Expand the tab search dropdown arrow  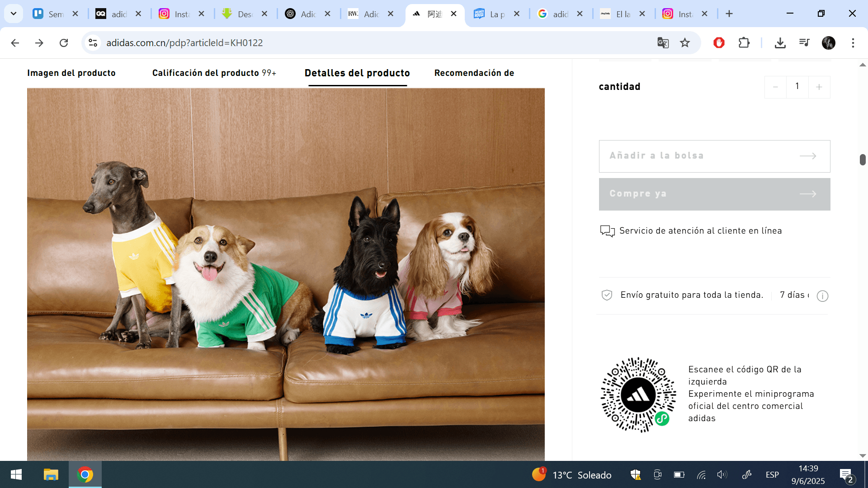point(14,14)
